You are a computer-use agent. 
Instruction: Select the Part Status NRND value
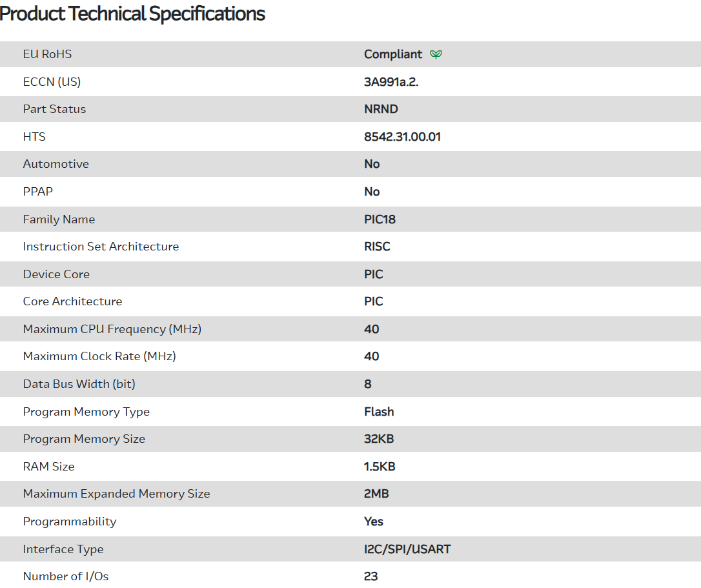(381, 109)
